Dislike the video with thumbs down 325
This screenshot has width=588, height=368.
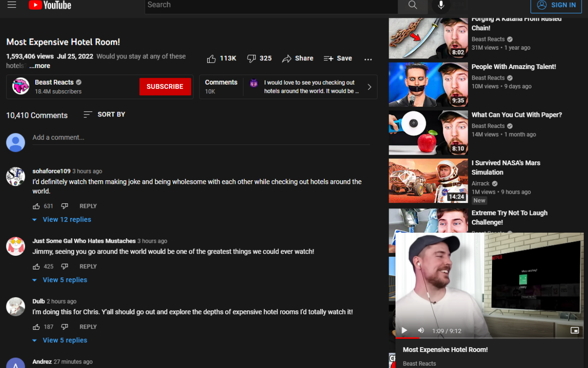pos(260,58)
